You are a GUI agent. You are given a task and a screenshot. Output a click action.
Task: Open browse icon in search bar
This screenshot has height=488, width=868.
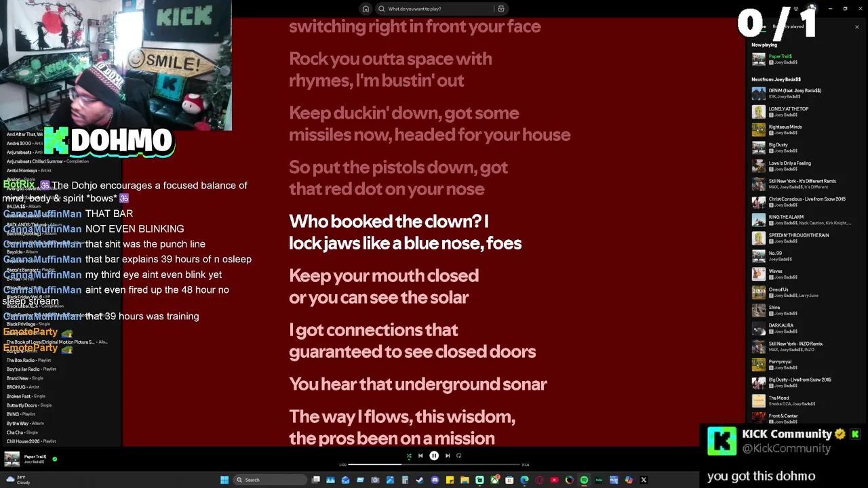point(501,9)
